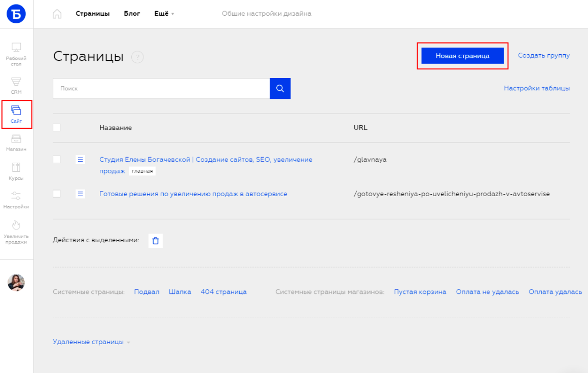Focus the Поиск input field
The width and height of the screenshot is (588, 373).
[161, 89]
